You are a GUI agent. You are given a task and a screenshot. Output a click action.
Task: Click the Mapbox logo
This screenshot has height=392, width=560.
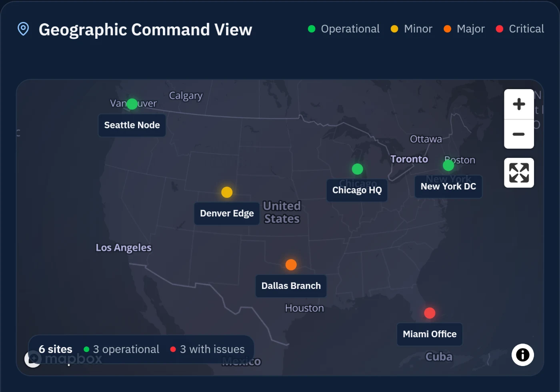[x=64, y=358]
